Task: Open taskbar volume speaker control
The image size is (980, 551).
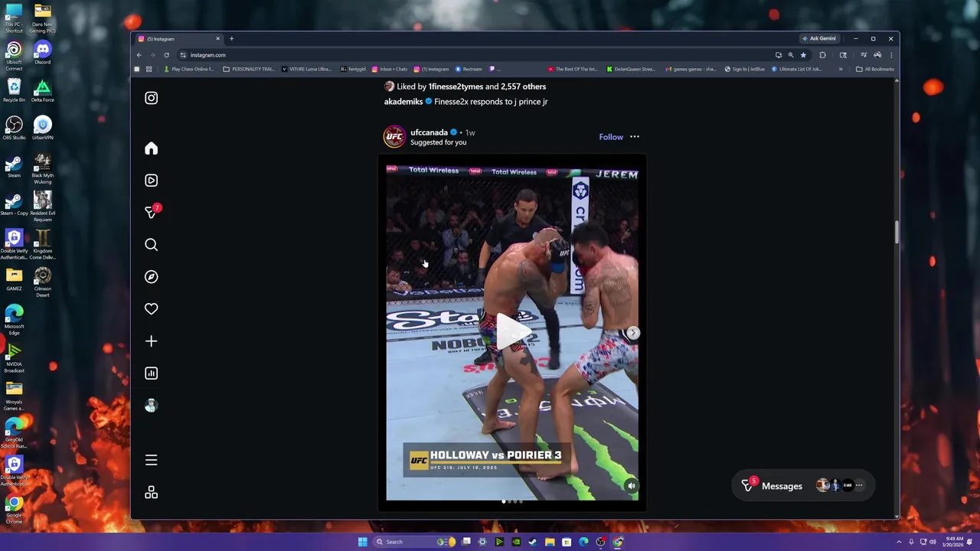Action: click(933, 542)
